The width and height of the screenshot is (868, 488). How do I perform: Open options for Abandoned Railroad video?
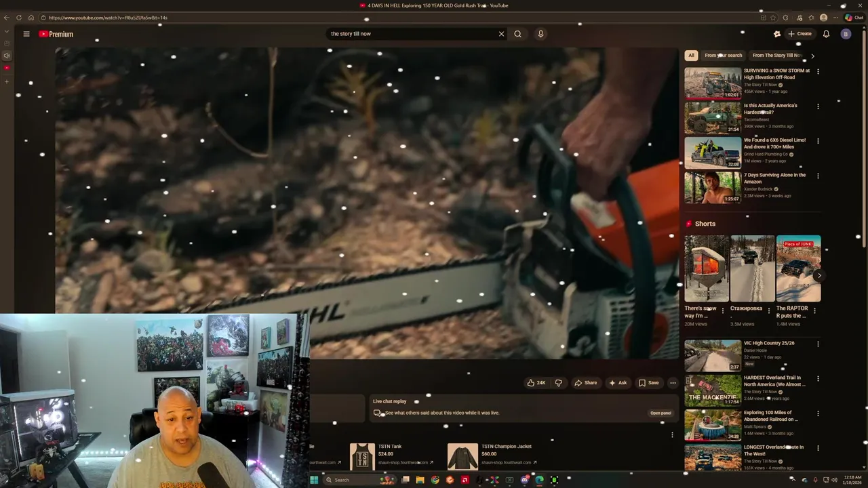click(818, 413)
